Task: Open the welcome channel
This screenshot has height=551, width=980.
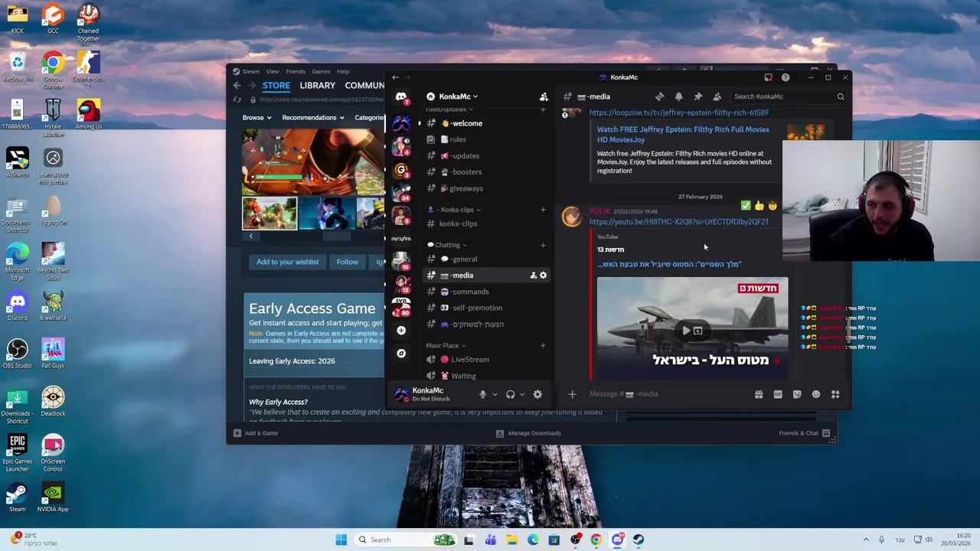Action: 487,123
